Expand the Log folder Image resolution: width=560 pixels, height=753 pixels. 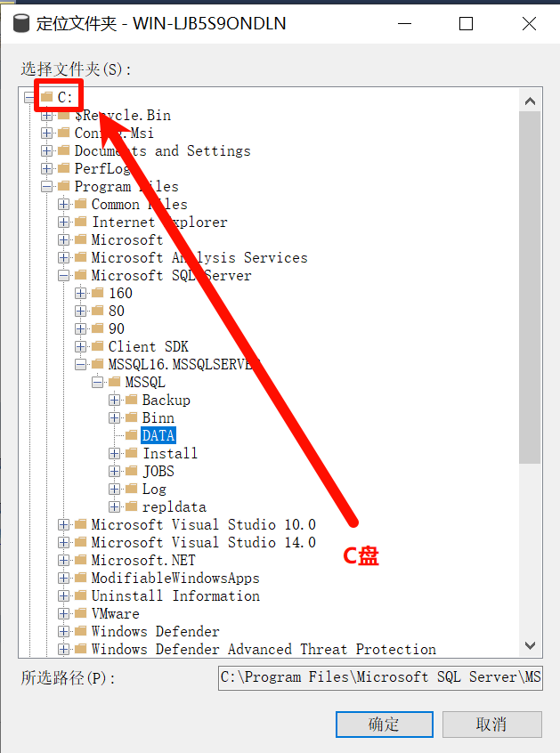point(114,489)
